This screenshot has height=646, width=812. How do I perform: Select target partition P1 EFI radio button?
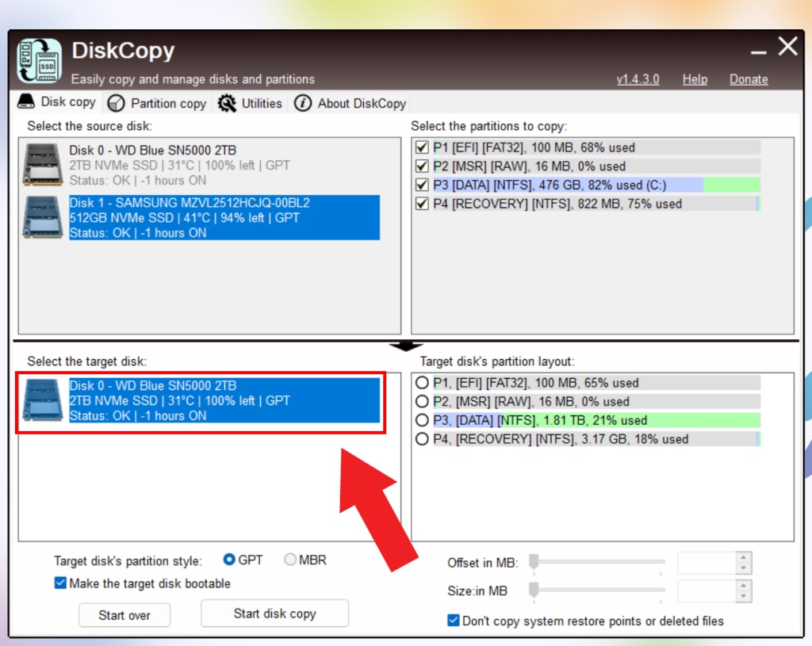422,383
